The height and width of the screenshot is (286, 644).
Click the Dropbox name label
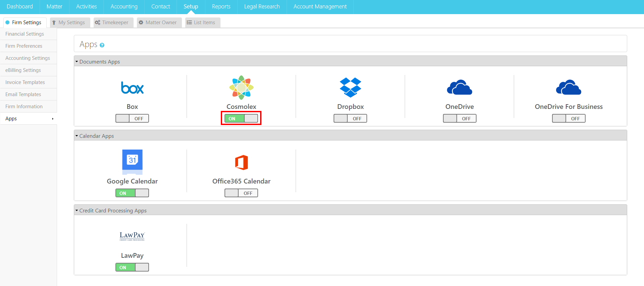point(350,107)
